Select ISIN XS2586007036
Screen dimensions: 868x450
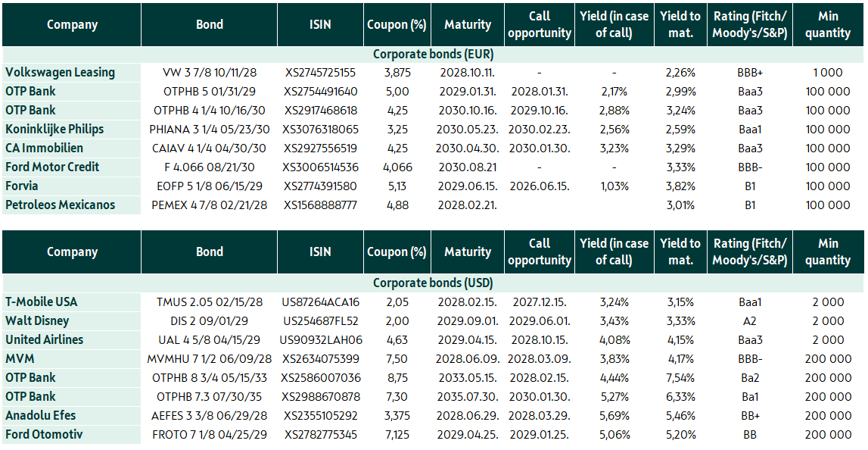pos(321,377)
